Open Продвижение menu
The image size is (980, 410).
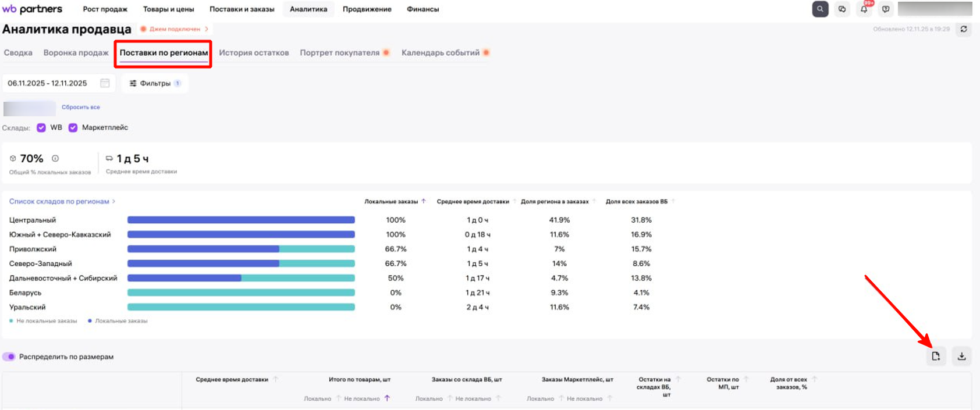click(367, 9)
